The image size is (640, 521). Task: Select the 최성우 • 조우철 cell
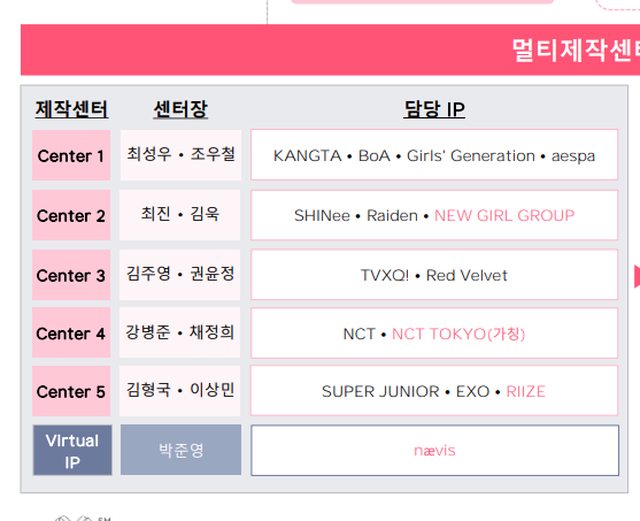[181, 155]
